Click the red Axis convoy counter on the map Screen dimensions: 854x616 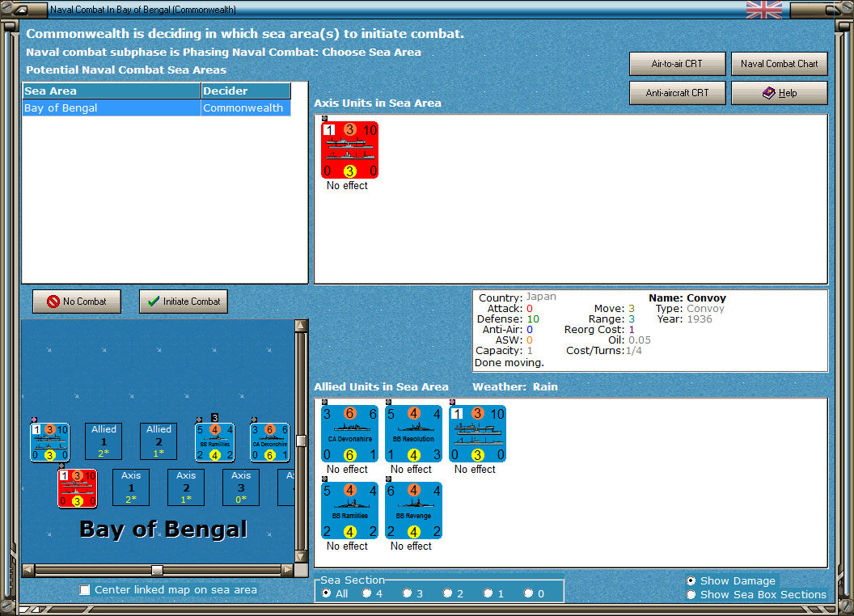pos(78,488)
